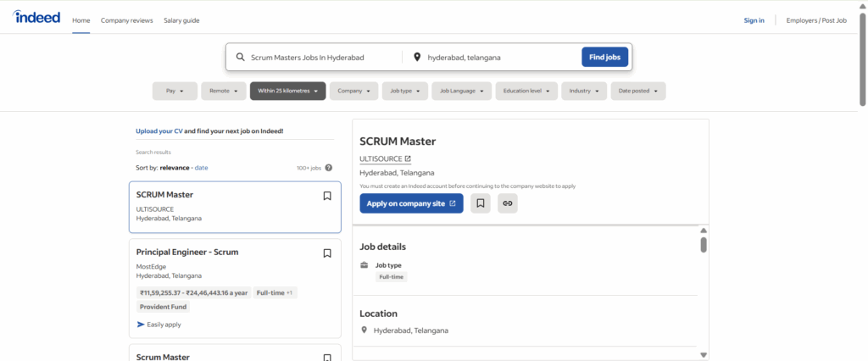This screenshot has width=868, height=361.
Task: Expand the Job type filter
Action: [x=405, y=91]
